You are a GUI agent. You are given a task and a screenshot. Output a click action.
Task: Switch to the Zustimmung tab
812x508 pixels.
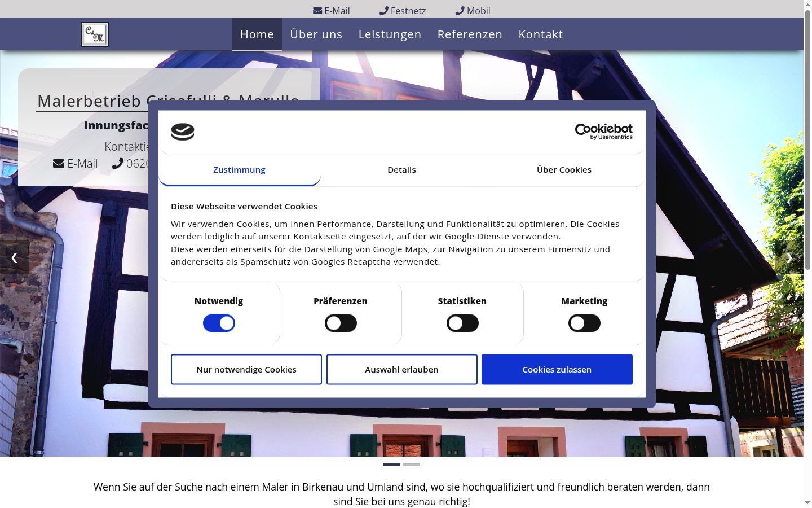[x=239, y=170]
